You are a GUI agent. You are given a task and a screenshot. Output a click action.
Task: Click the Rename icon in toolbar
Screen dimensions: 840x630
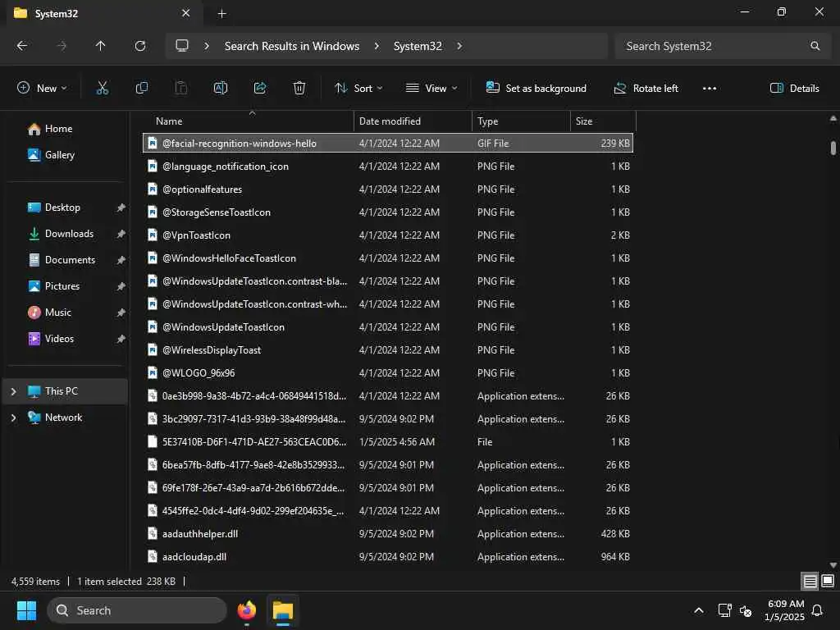220,89
